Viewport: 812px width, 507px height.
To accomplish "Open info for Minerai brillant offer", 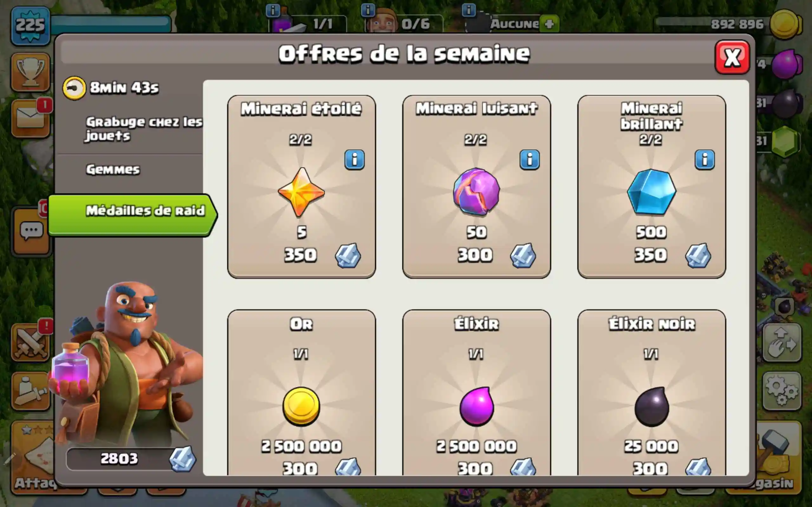I will (704, 160).
